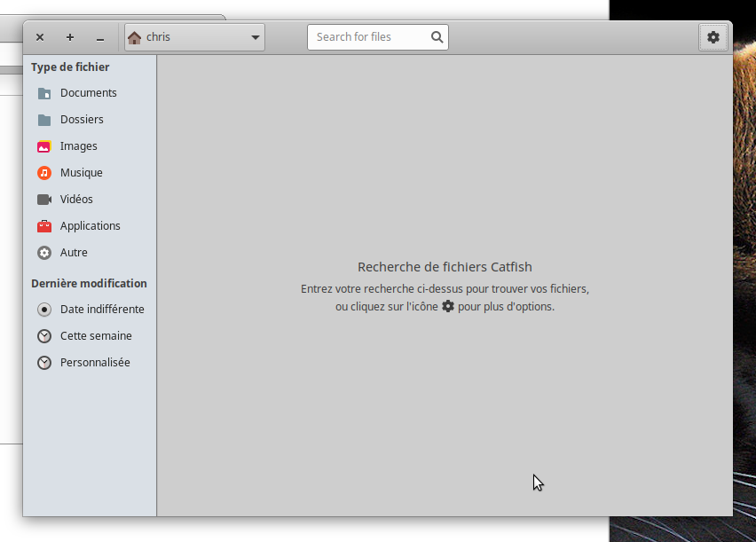Viewport: 756px width, 542px height.
Task: Click the Vidéos camera icon
Action: coord(44,200)
